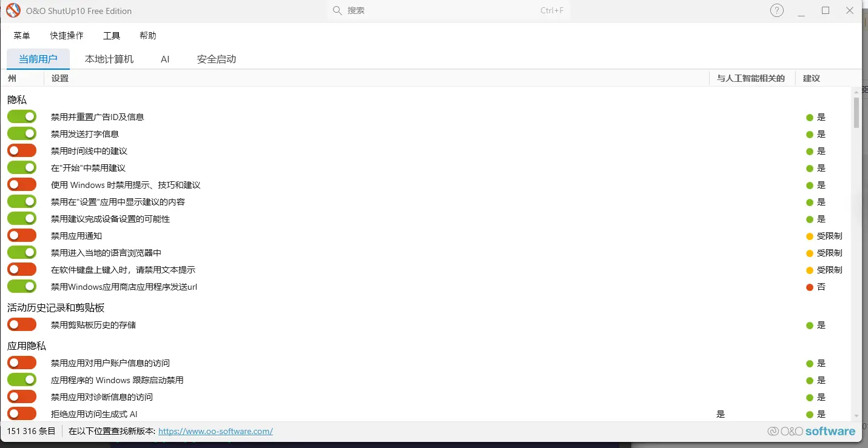Click 禁用发送打字信息 setting text
The height and width of the screenshot is (448, 868).
85,134
